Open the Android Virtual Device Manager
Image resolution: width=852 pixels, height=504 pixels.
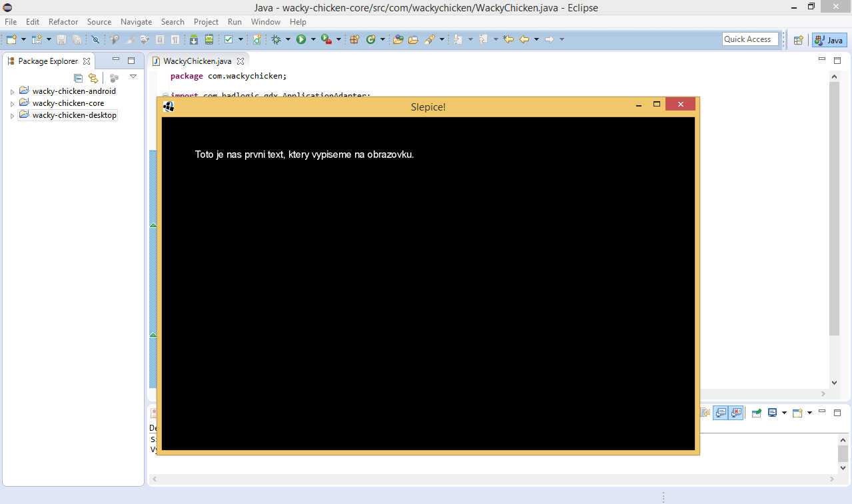coord(209,39)
